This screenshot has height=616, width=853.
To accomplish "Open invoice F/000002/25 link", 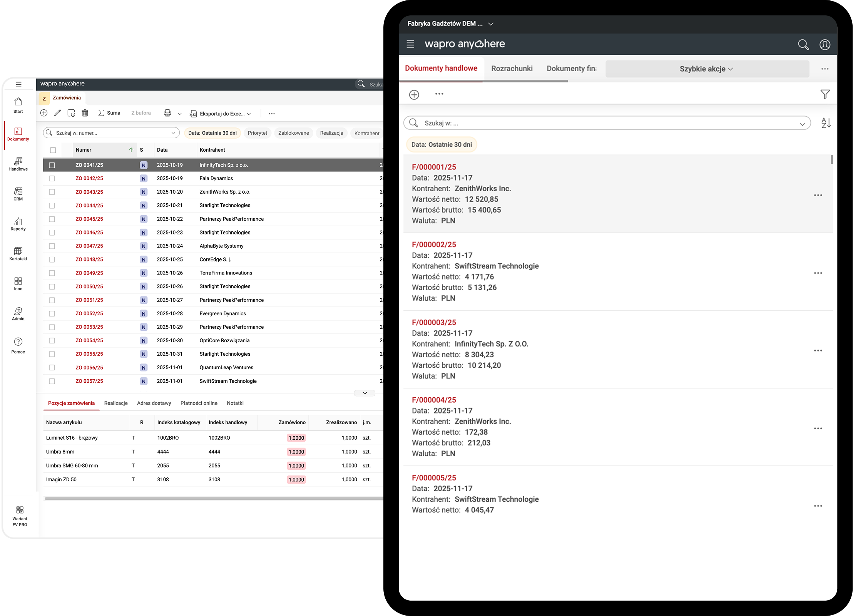I will [434, 244].
